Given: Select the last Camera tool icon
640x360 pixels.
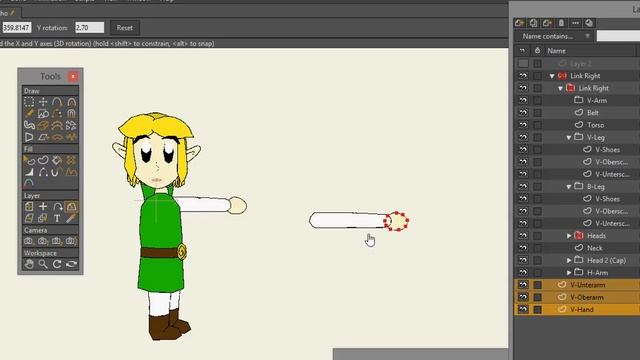Looking at the screenshot, I should click(x=71, y=241).
